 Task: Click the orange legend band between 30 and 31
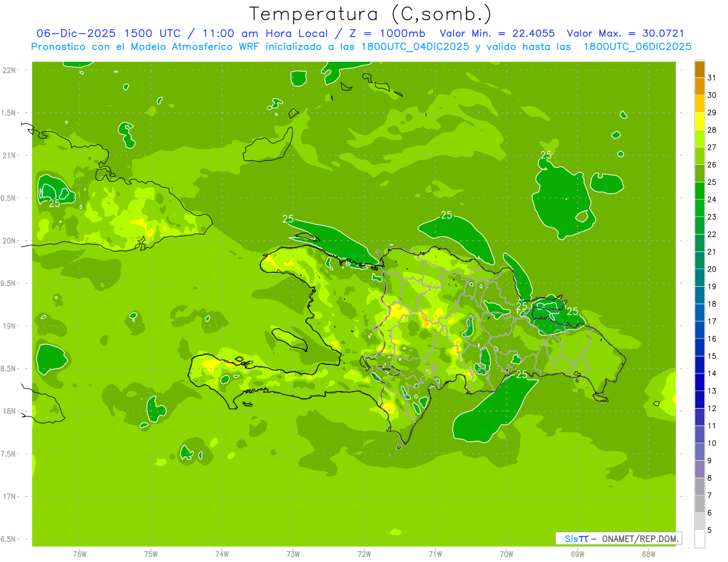click(x=699, y=86)
